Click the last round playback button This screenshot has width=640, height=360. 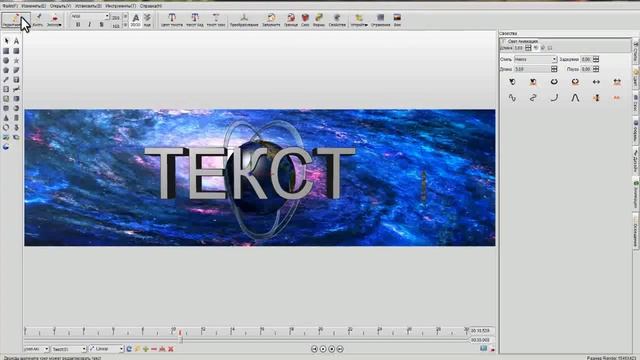(x=340, y=349)
